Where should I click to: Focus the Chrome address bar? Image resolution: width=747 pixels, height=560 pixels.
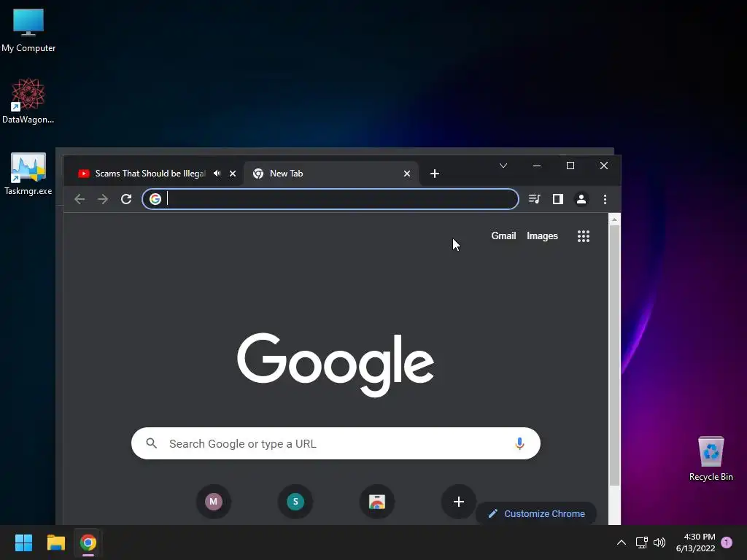pos(330,199)
